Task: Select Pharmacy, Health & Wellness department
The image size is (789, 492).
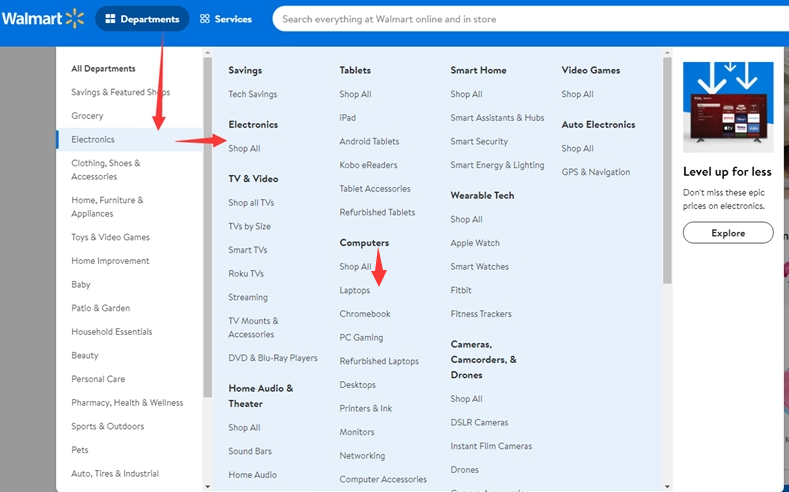Action: point(127,403)
